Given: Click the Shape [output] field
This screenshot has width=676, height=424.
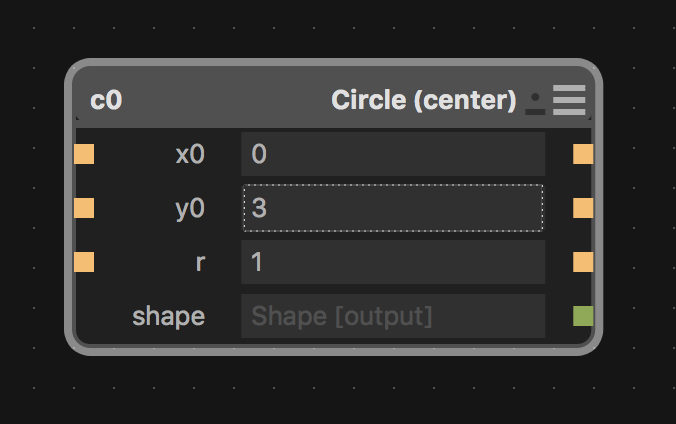Looking at the screenshot, I should click(392, 316).
